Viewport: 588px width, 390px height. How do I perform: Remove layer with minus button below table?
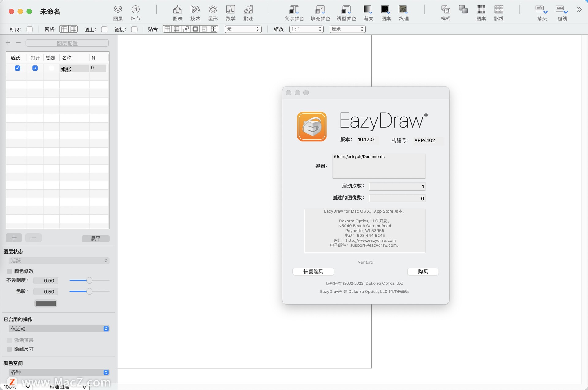(34, 238)
